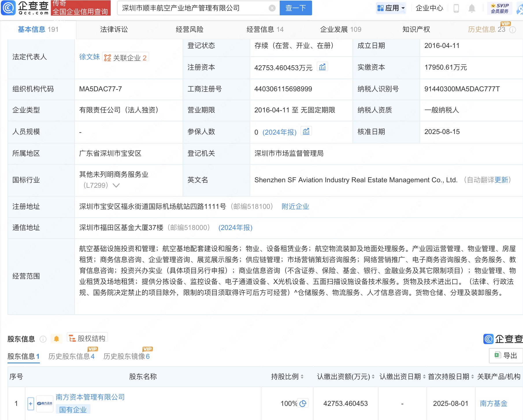
Task: Click the 查一下 search button
Action: [296, 8]
